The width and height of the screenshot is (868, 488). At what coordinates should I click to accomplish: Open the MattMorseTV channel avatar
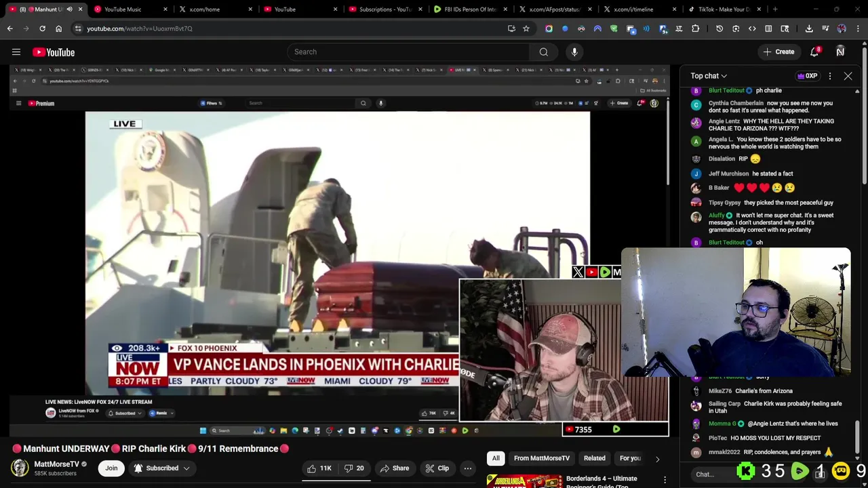tap(20, 468)
